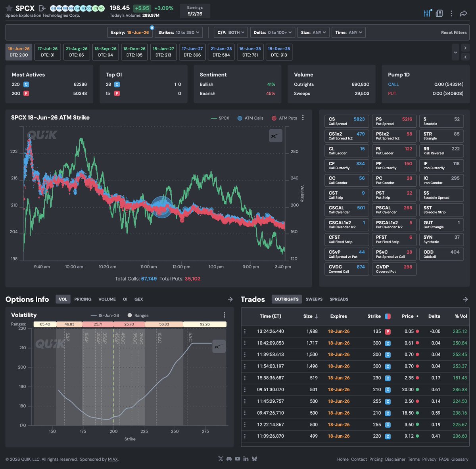Open the MIAX sponsor link
Screen dimensions: 476x469
pyautogui.click(x=113, y=459)
